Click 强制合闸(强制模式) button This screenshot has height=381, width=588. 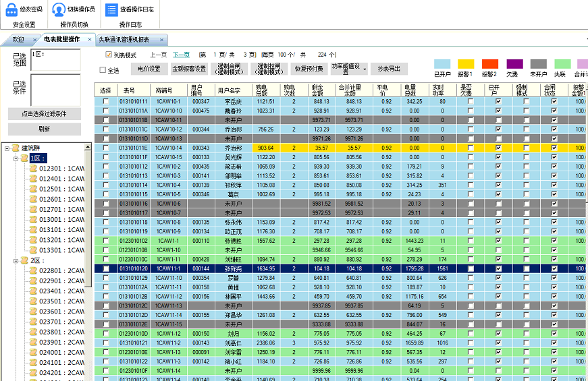click(x=229, y=69)
